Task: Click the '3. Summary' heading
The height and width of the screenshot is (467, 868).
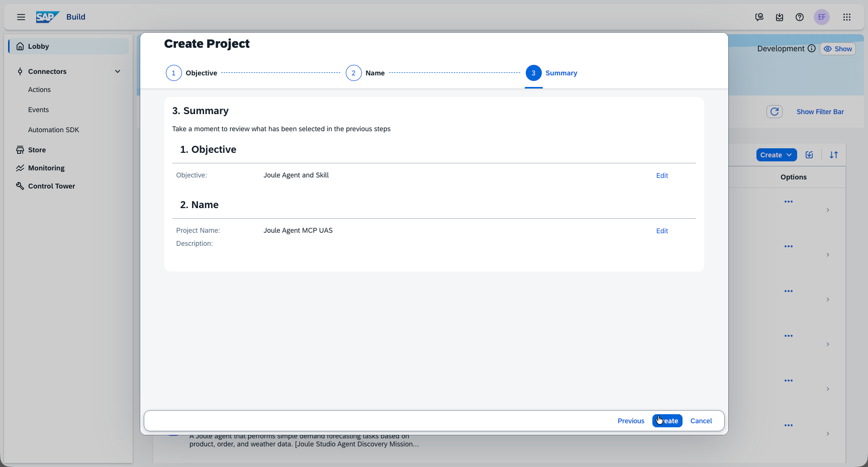Action: click(201, 111)
